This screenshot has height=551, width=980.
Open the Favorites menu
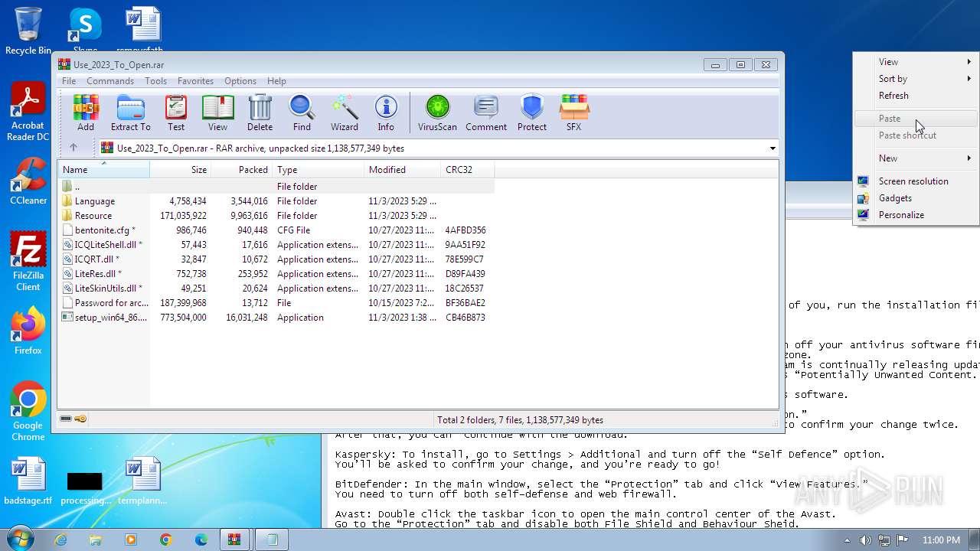coord(195,81)
